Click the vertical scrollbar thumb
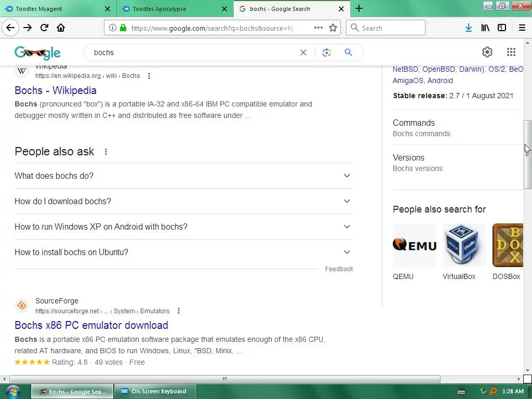Viewport: 532px width, 399px height. tap(527, 154)
